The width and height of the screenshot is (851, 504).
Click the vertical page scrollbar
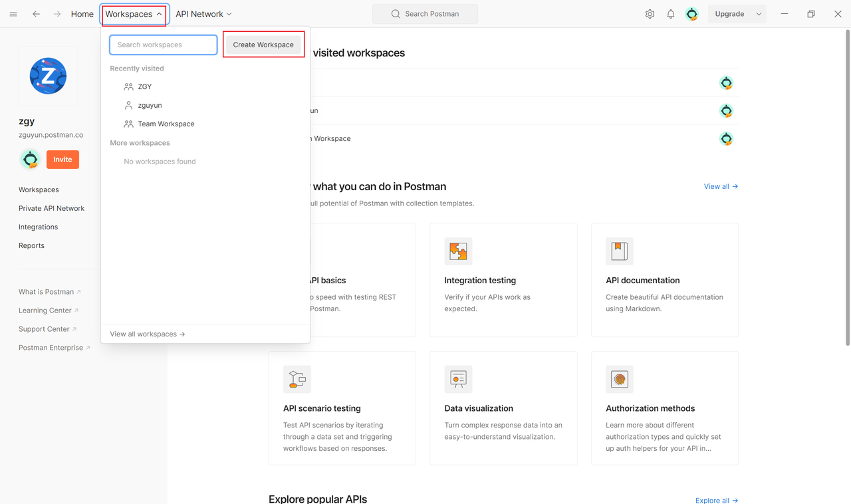click(846, 186)
